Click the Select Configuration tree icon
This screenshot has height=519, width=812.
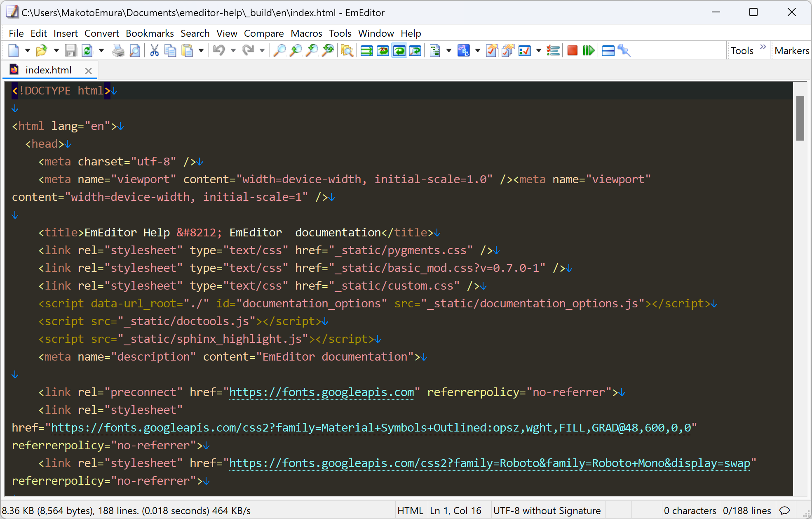pos(434,51)
